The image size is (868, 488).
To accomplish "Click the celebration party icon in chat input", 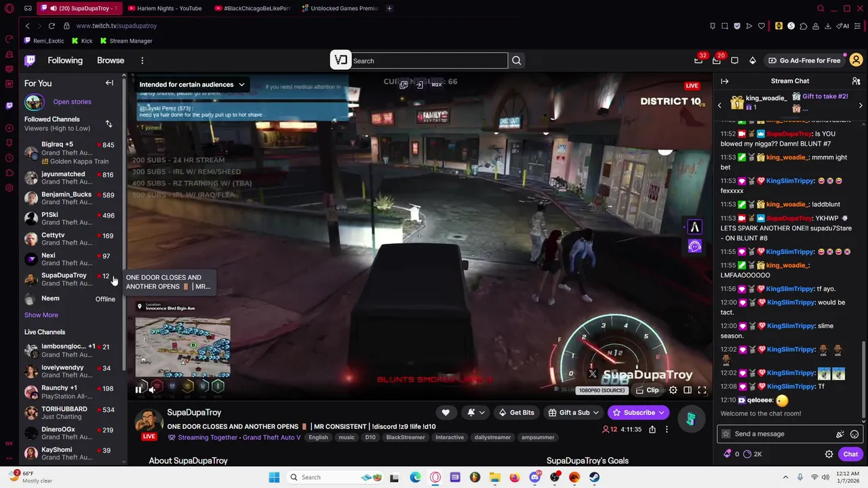I will coord(840,434).
